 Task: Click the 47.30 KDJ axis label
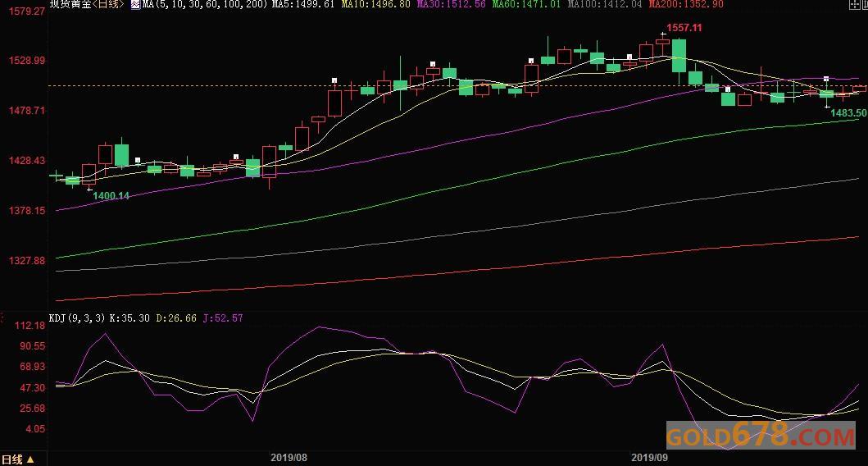point(33,387)
